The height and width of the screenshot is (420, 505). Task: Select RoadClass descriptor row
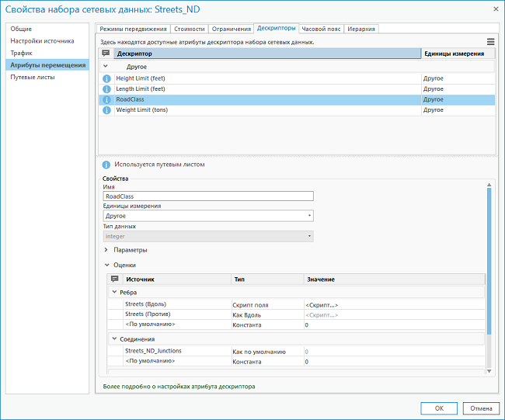[x=297, y=100]
